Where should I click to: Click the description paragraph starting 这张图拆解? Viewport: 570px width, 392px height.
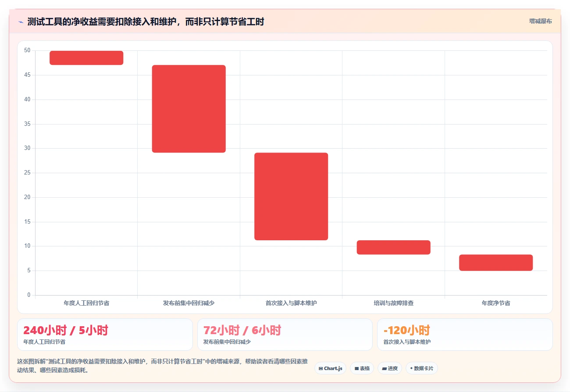tap(162, 366)
